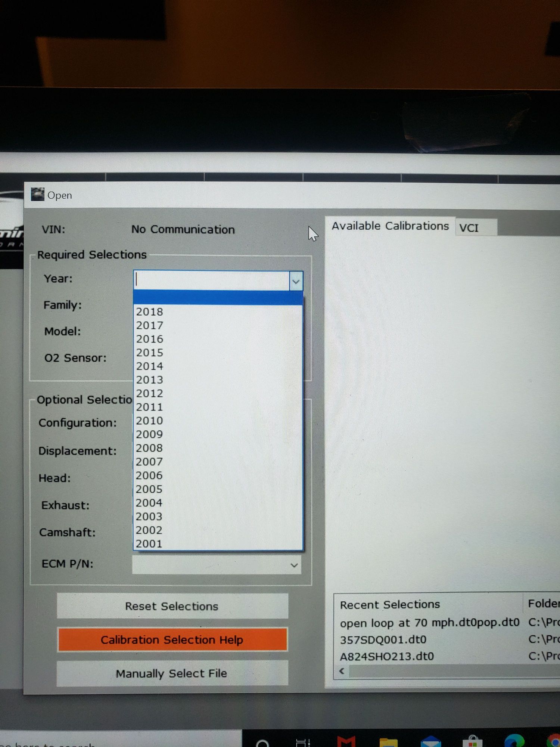The image size is (560, 747).
Task: Select the Available Calibrations tab
Action: [x=390, y=226]
